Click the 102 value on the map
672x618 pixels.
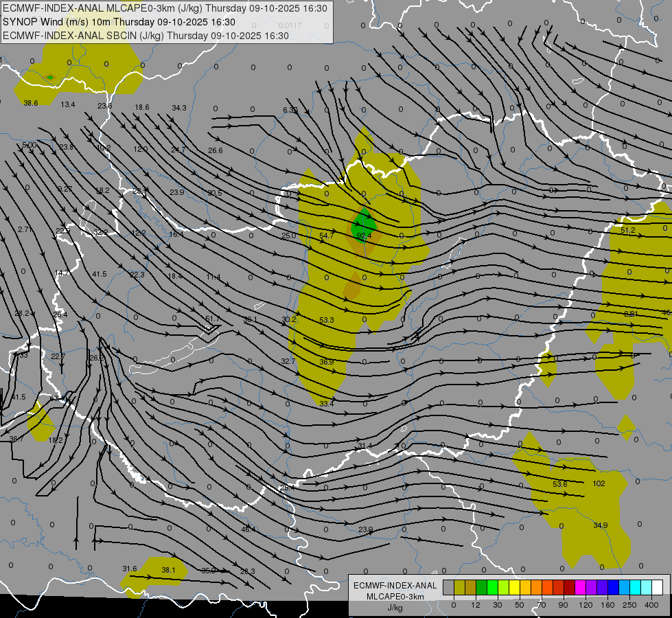[x=599, y=483]
